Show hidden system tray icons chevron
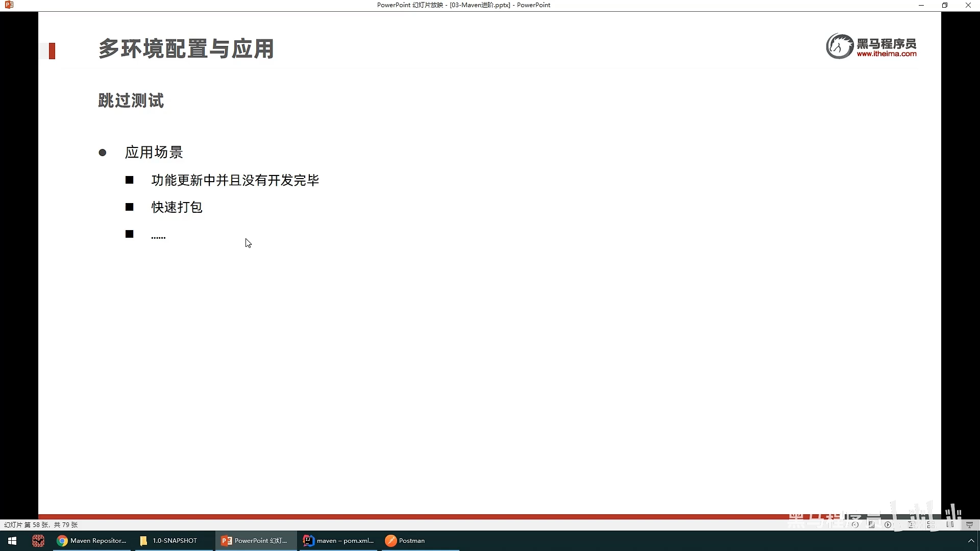980x551 pixels. tap(971, 541)
